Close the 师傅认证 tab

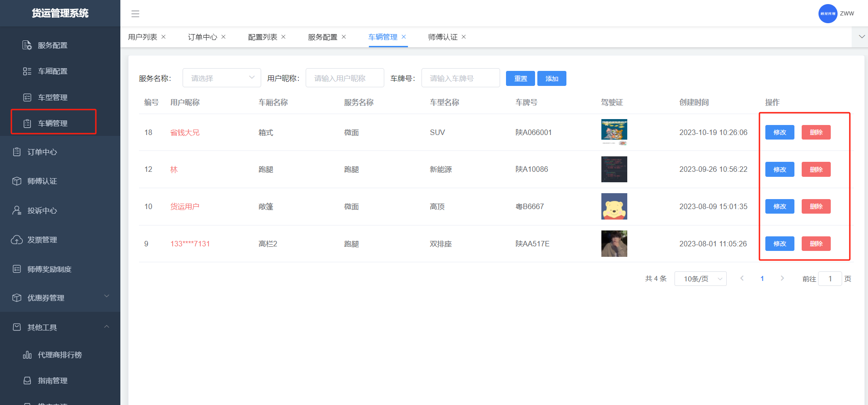464,37
